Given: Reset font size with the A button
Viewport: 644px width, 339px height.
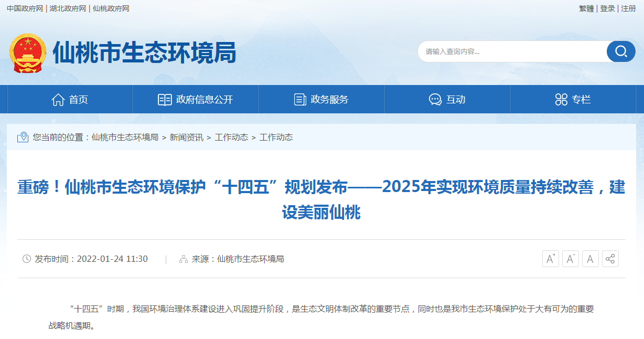Looking at the screenshot, I should (x=590, y=259).
